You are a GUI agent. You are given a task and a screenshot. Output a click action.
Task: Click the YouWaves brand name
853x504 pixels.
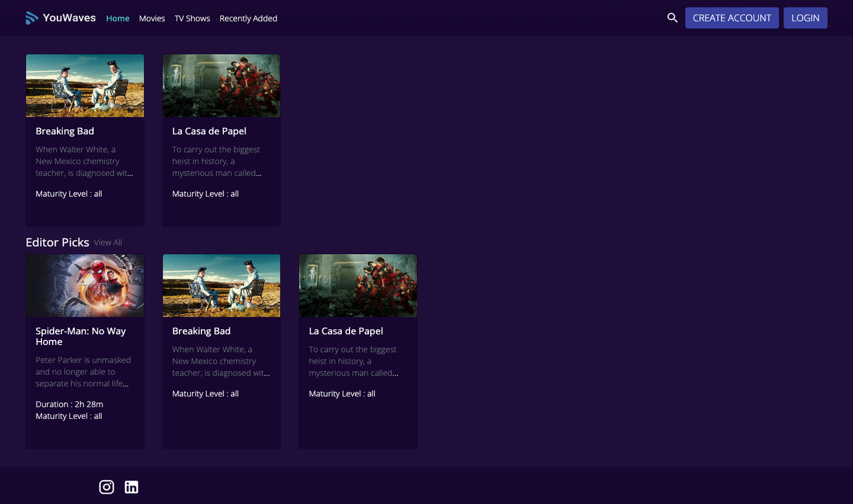pos(69,18)
